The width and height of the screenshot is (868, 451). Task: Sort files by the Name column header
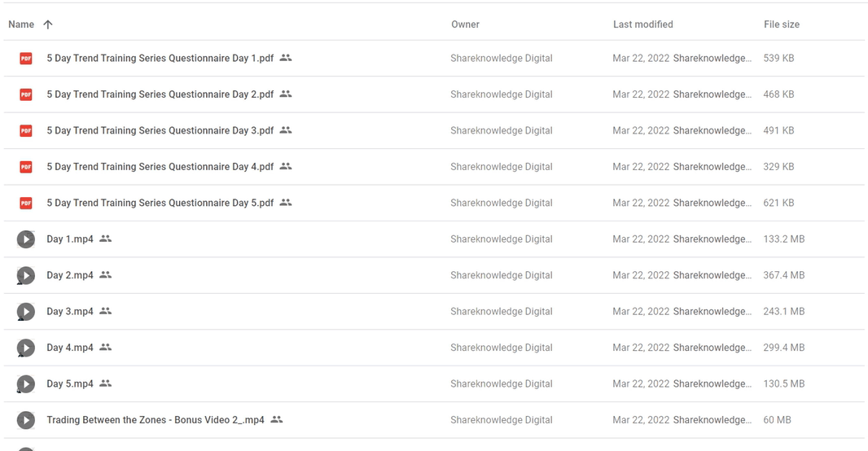(21, 24)
